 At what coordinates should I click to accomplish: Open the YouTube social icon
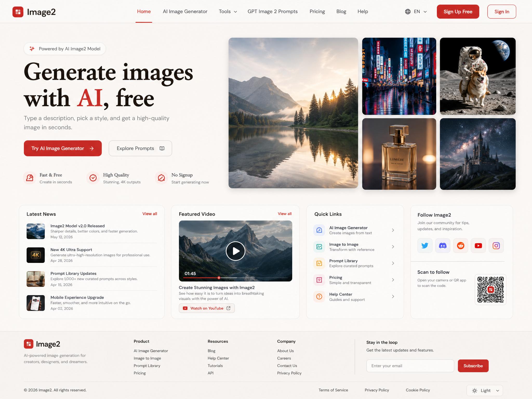(478, 245)
